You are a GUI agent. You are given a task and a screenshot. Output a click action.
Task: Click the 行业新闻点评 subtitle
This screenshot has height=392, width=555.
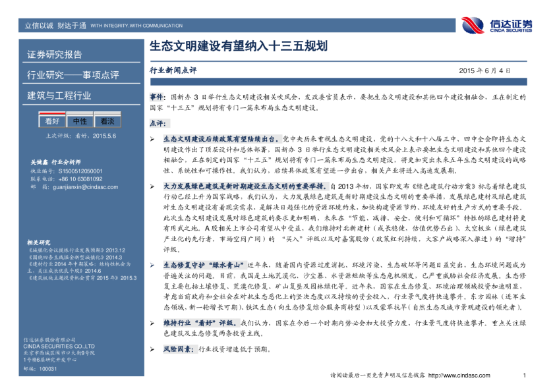(173, 70)
